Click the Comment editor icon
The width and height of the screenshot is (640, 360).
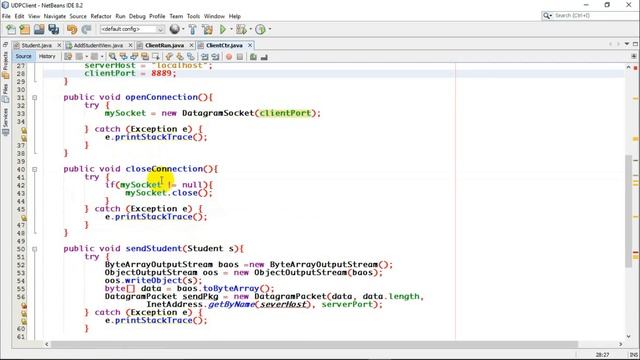(253, 57)
